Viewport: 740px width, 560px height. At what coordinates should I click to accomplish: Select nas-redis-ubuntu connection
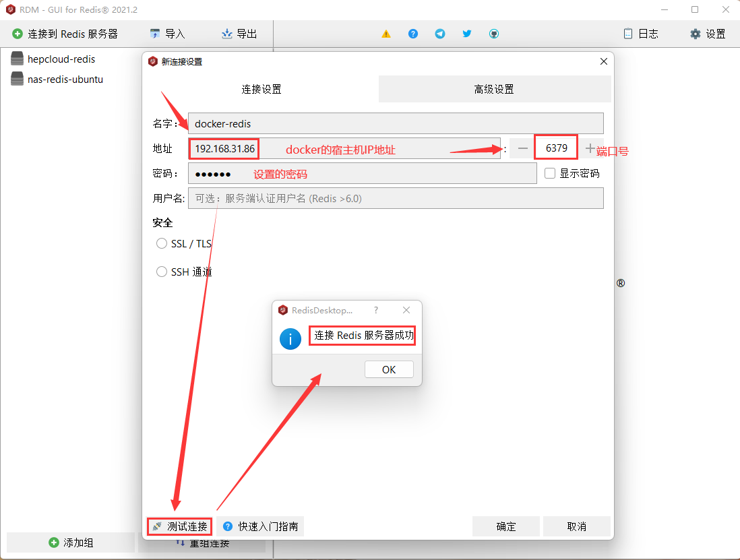(65, 80)
